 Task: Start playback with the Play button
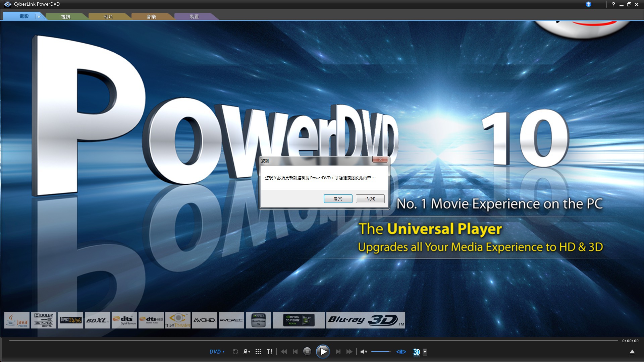323,351
